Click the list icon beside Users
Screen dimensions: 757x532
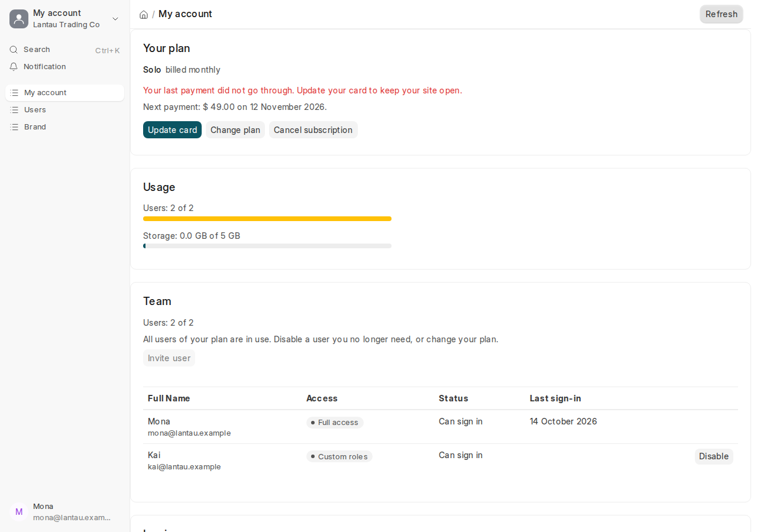pyautogui.click(x=14, y=110)
